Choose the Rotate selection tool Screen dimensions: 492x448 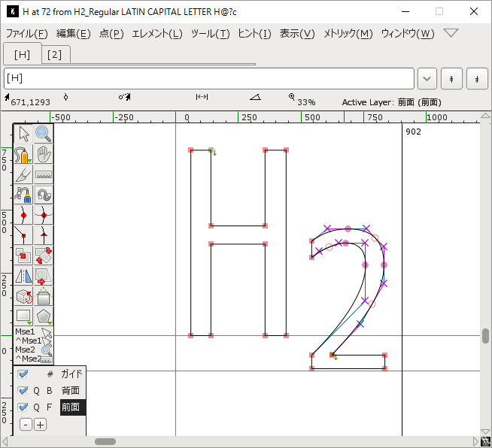[44, 256]
